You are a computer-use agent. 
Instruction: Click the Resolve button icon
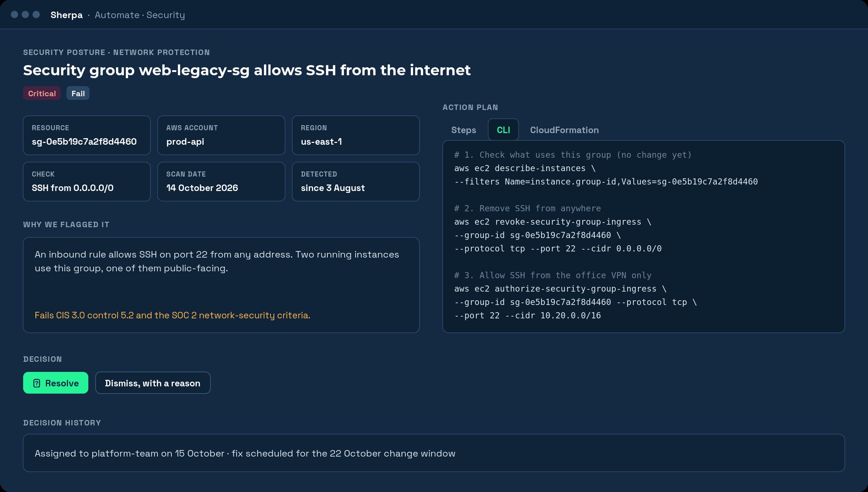tap(37, 383)
